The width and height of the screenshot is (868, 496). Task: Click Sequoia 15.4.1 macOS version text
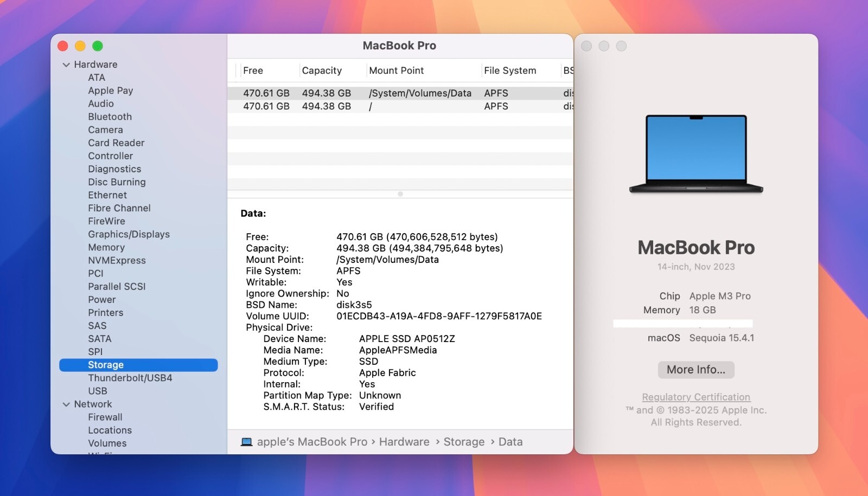tap(722, 338)
